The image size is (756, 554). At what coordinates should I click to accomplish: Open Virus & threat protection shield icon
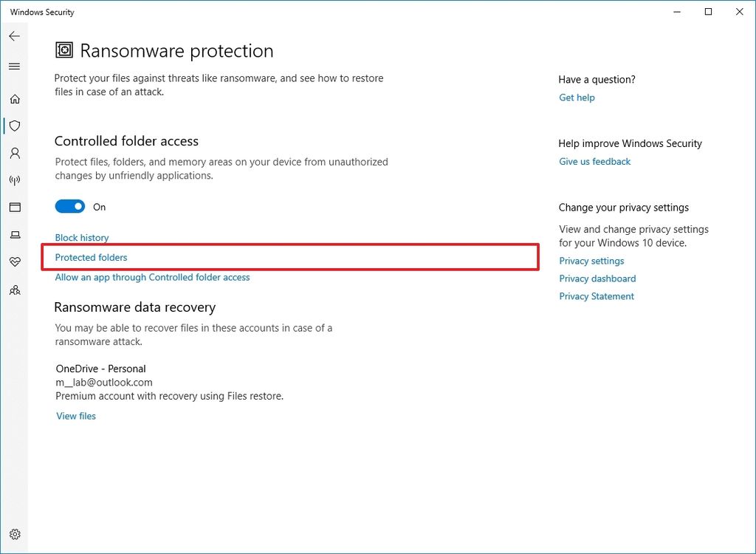click(x=15, y=126)
